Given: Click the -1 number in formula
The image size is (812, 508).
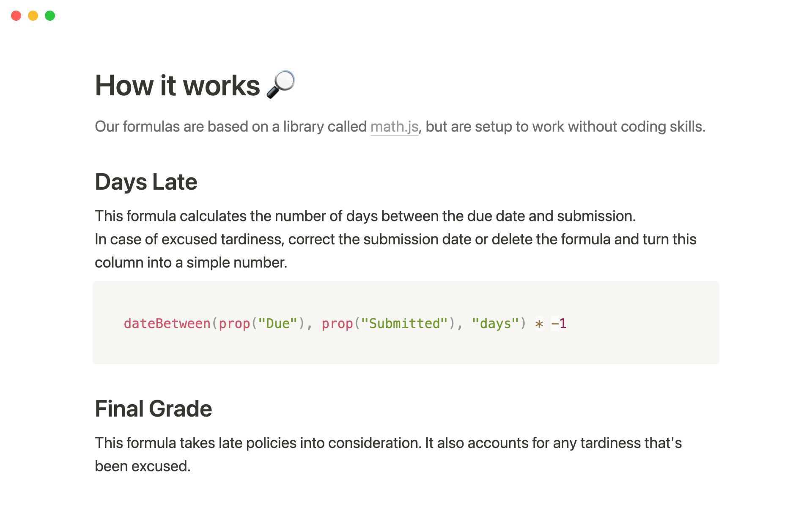Looking at the screenshot, I should pyautogui.click(x=559, y=324).
